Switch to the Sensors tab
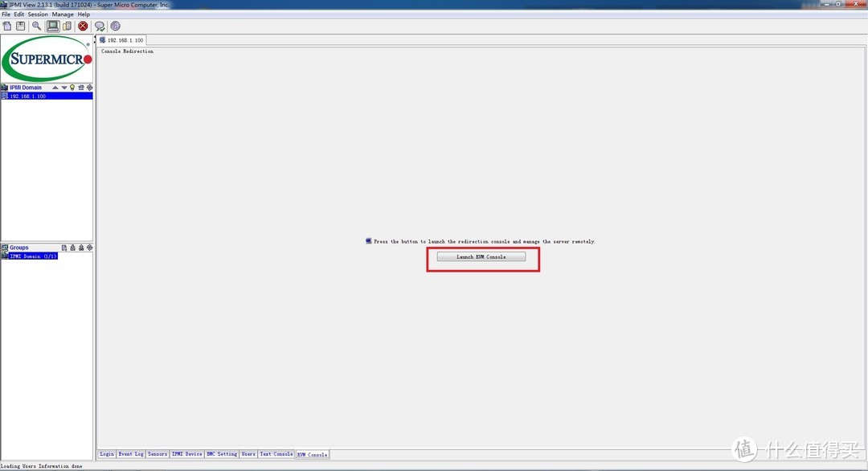The height and width of the screenshot is (471, 868). (157, 454)
